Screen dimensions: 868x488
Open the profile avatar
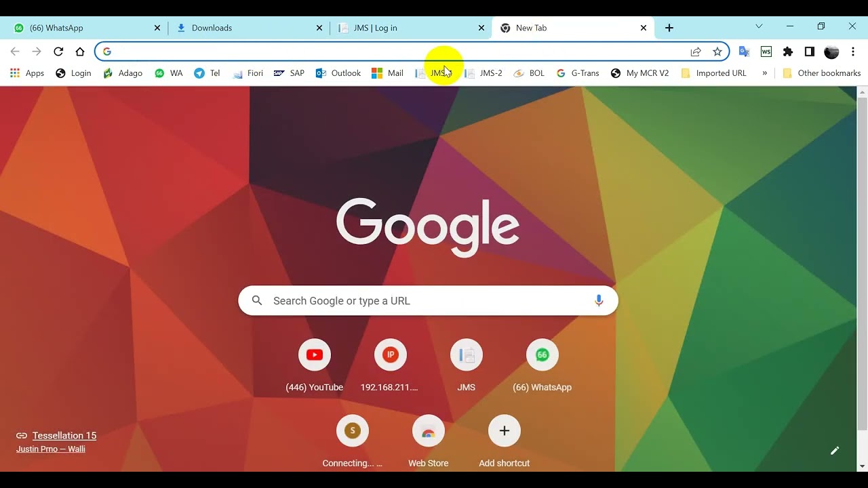coord(831,52)
